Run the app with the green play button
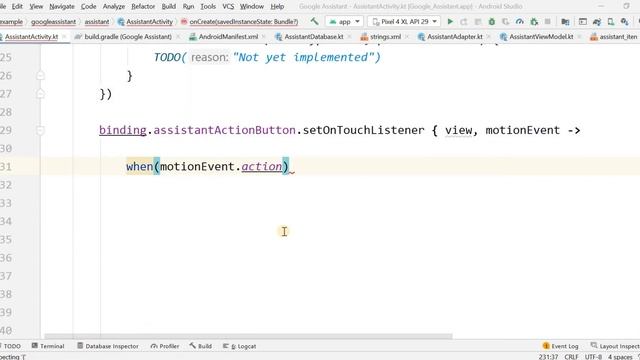 pos(450,21)
